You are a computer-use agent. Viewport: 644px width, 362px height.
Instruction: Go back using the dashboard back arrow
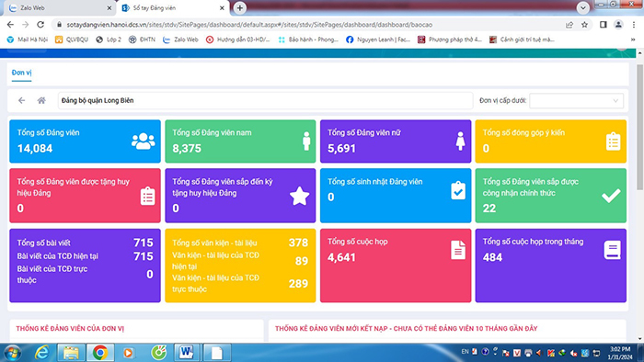tap(21, 100)
